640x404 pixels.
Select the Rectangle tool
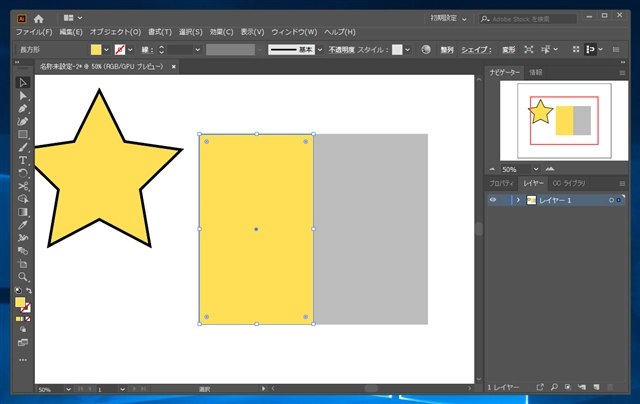pyautogui.click(x=23, y=134)
